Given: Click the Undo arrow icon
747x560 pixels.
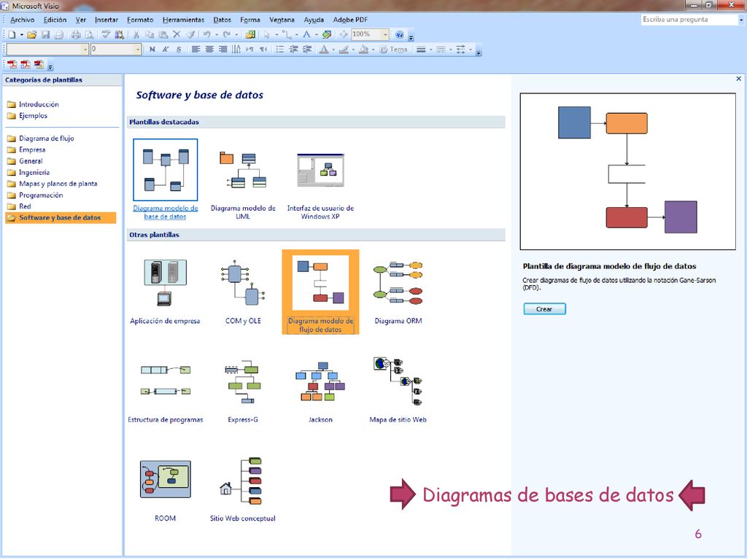Looking at the screenshot, I should coord(206,34).
